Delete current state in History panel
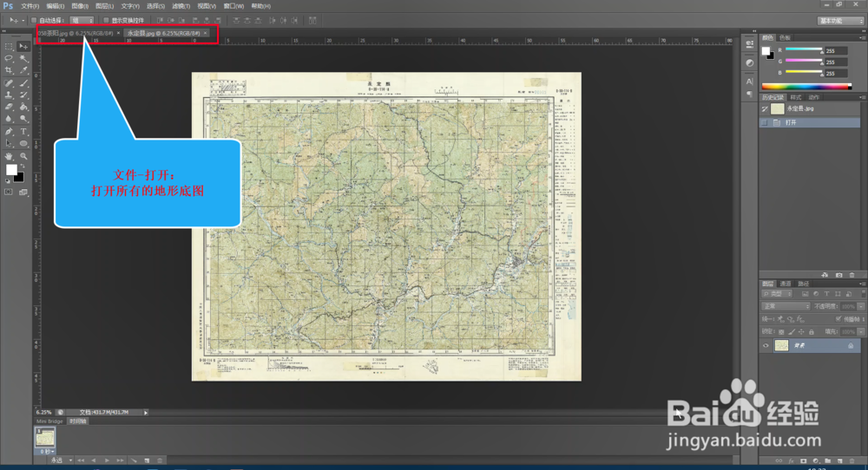This screenshot has height=470, width=868. click(x=852, y=275)
